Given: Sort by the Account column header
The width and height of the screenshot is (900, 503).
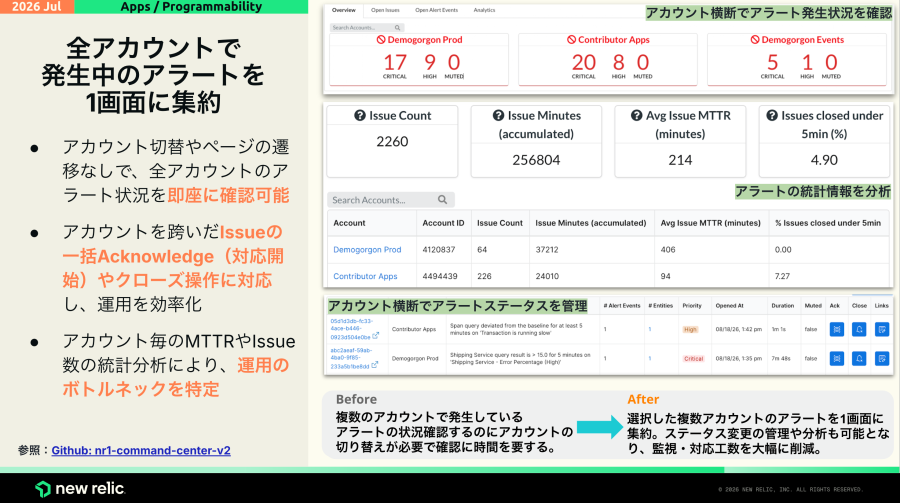Looking at the screenshot, I should (350, 223).
